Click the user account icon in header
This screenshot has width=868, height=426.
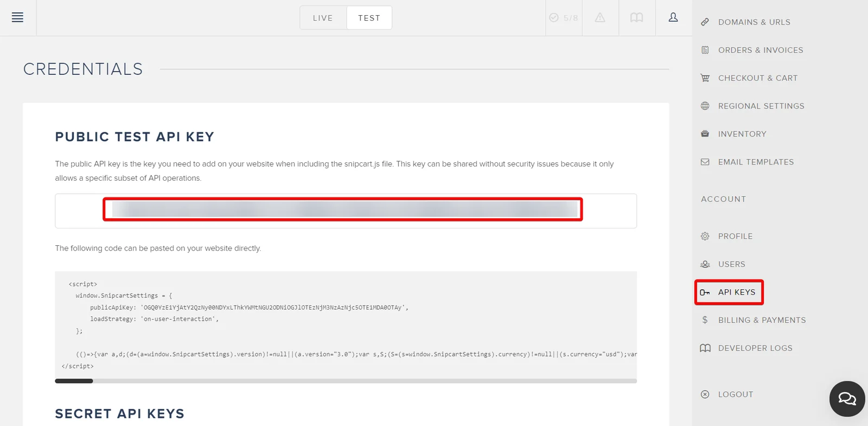(673, 17)
